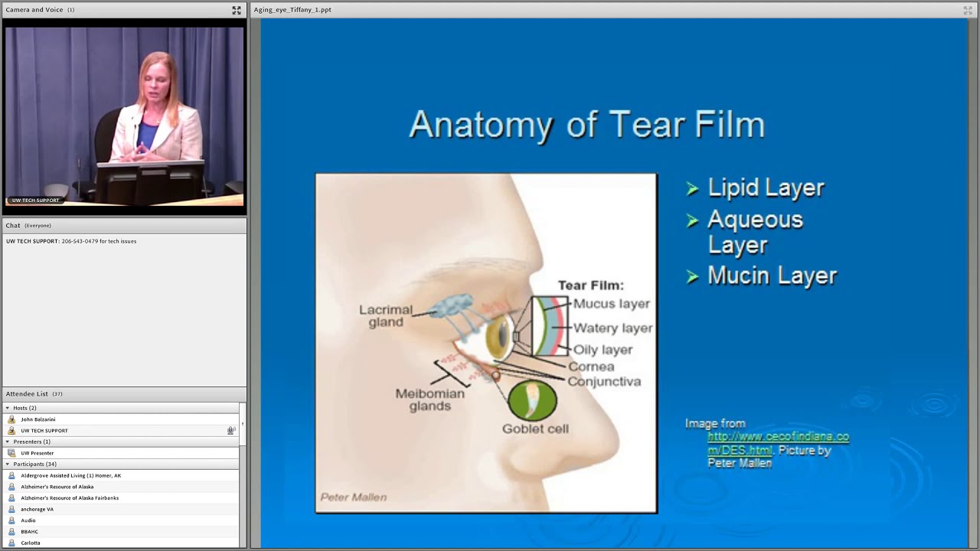Select anchorage VA attendee

(38, 509)
